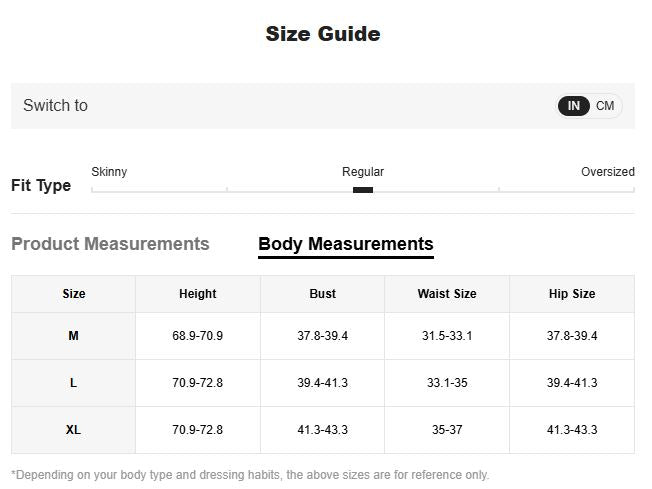Click the Bust column header
652x489 pixels.
click(322, 294)
